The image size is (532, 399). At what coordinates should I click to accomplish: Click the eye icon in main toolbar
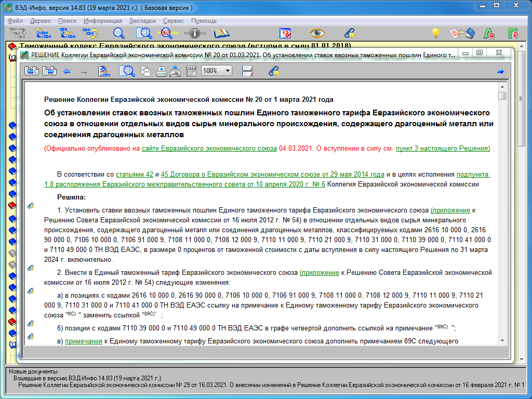click(317, 33)
